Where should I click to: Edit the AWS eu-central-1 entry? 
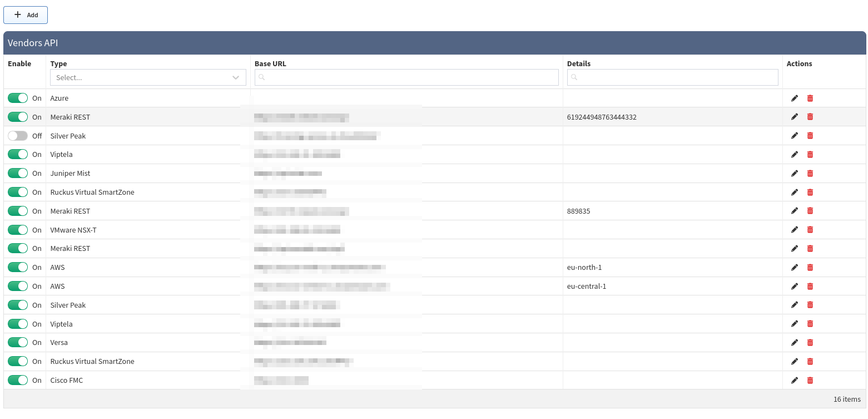[x=795, y=287]
